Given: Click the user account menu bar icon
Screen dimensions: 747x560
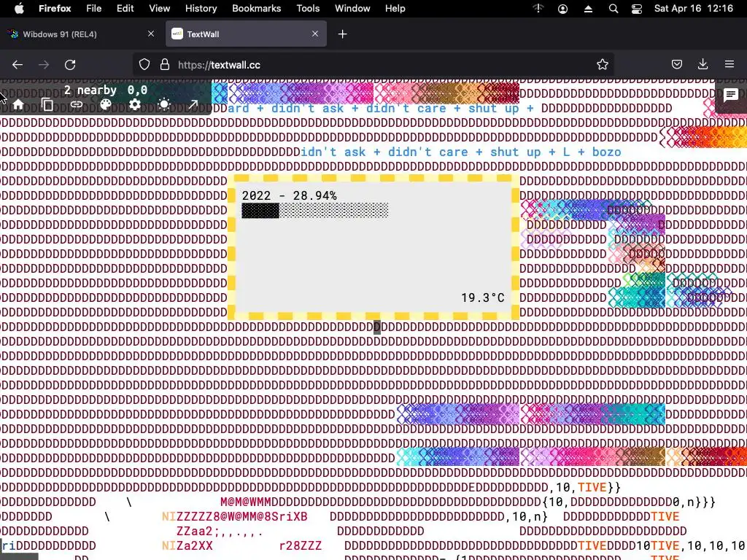Looking at the screenshot, I should click(x=562, y=9).
